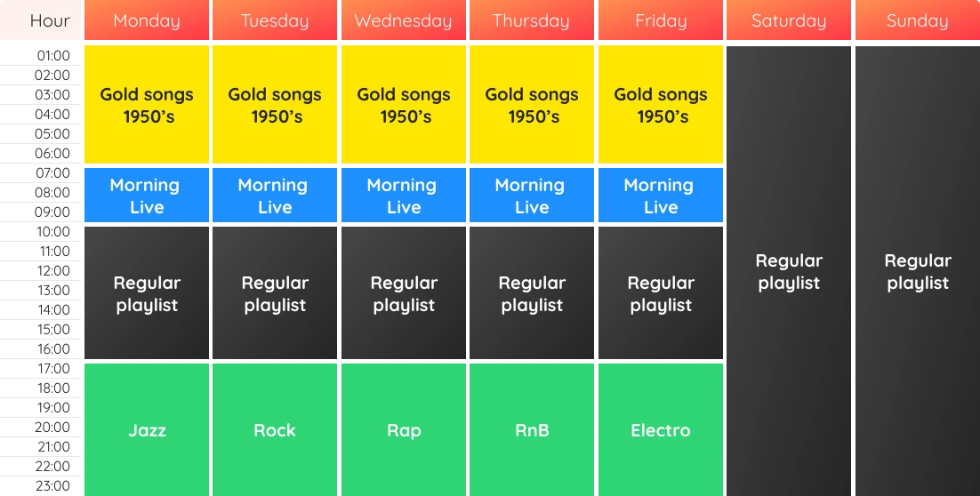Open Saturday's Regular playlist block

point(789,271)
